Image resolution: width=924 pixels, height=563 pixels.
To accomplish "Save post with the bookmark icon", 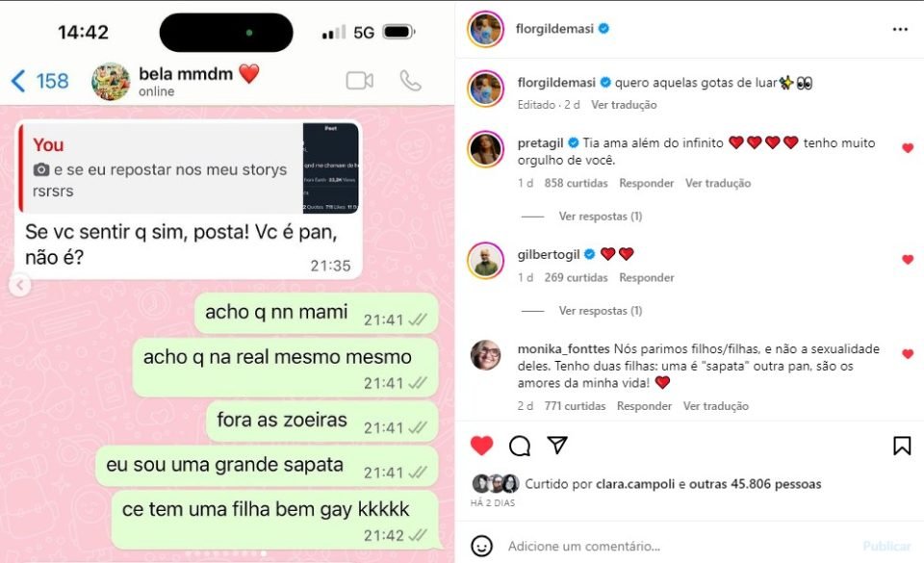I will click(902, 446).
